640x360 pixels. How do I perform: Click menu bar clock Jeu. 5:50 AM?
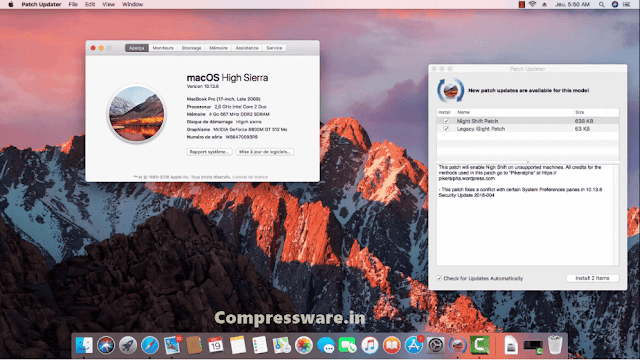pyautogui.click(x=572, y=4)
